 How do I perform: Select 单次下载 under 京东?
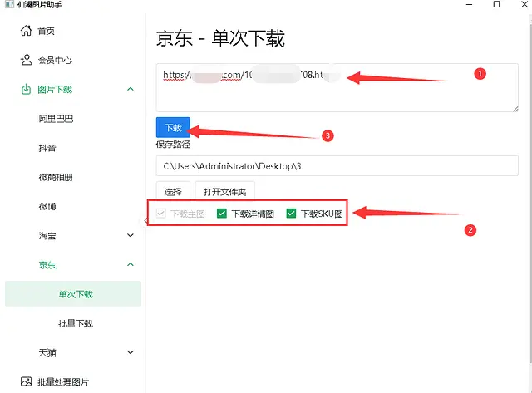[73, 293]
